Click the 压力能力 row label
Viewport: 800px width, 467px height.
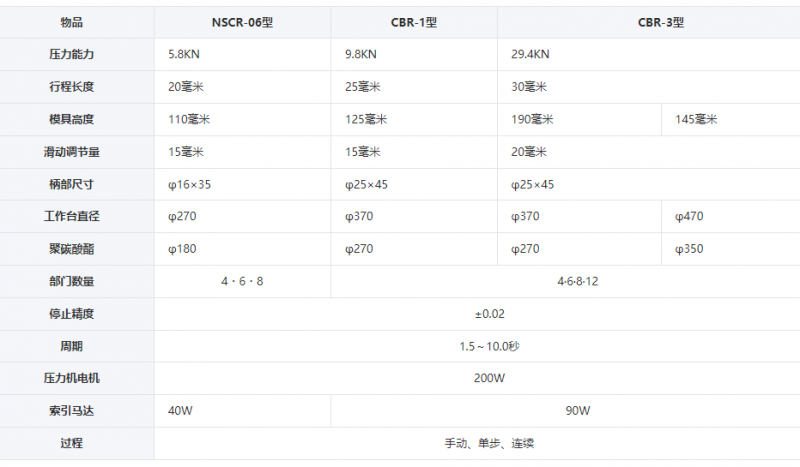(x=71, y=54)
